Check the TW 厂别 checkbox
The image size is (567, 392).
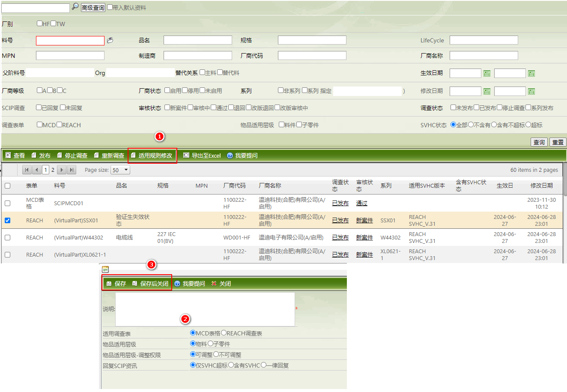53,24
